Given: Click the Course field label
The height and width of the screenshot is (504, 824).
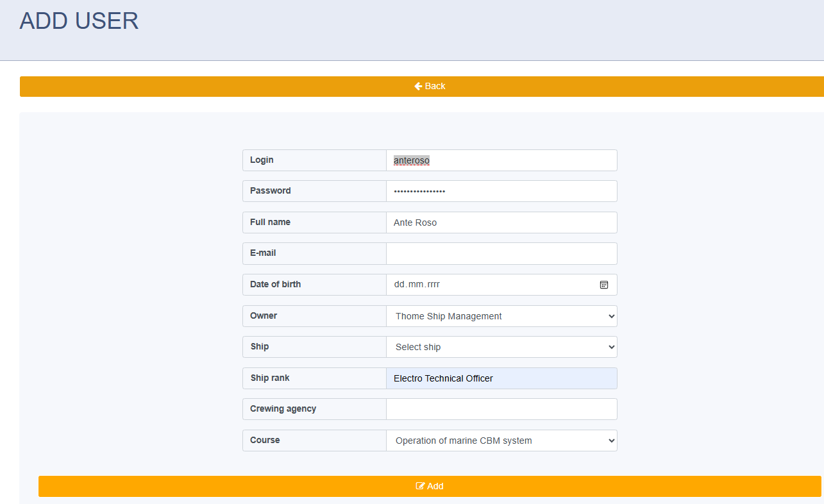Looking at the screenshot, I should point(265,440).
